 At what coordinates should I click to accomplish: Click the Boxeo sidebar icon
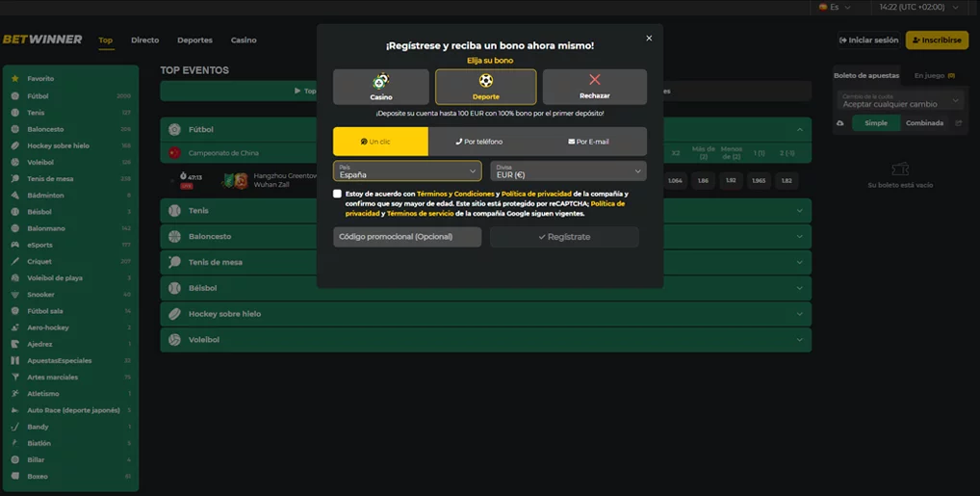[15, 477]
